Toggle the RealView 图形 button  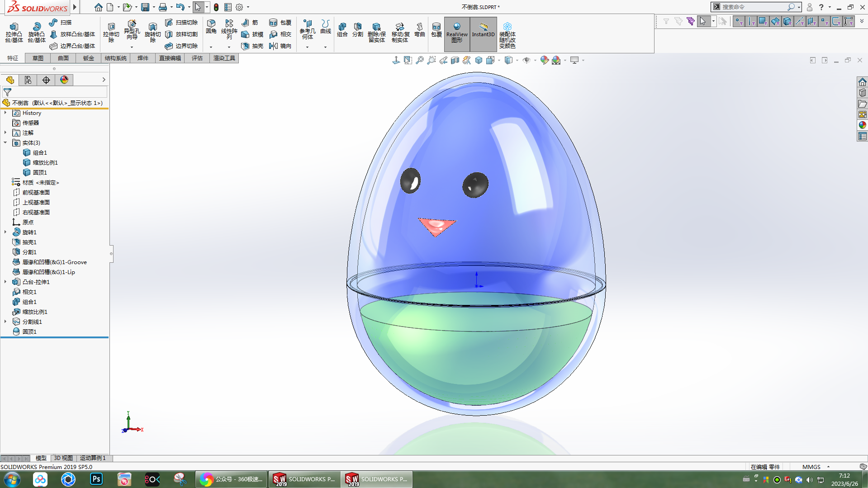[x=457, y=34]
